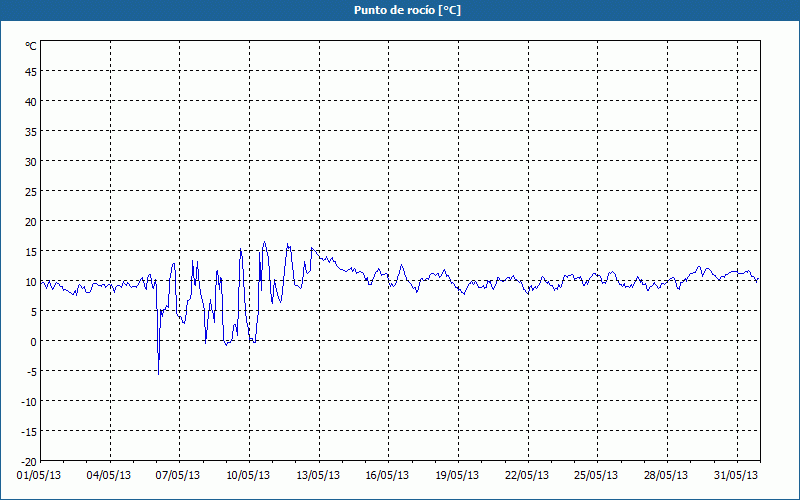Click the 0 label on the y-axis
This screenshot has width=800, height=500.
[x=33, y=341]
